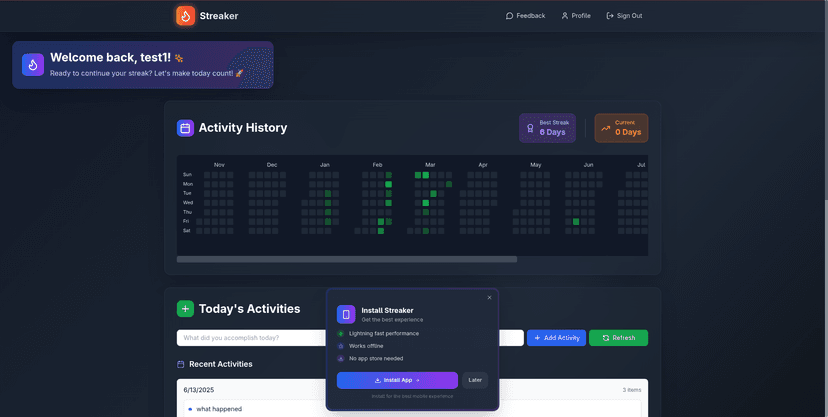Viewport: 828px width, 417px height.
Task: Select the 'what happened' activity entry
Action: point(219,409)
